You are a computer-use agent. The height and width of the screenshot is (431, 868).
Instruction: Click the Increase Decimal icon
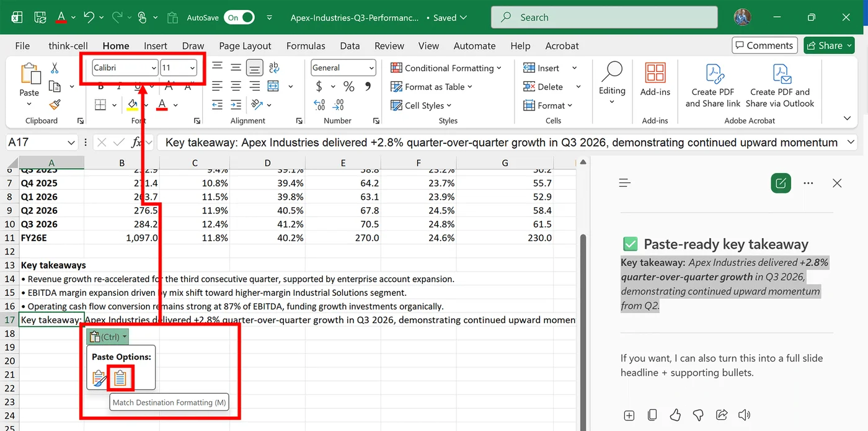tap(319, 105)
